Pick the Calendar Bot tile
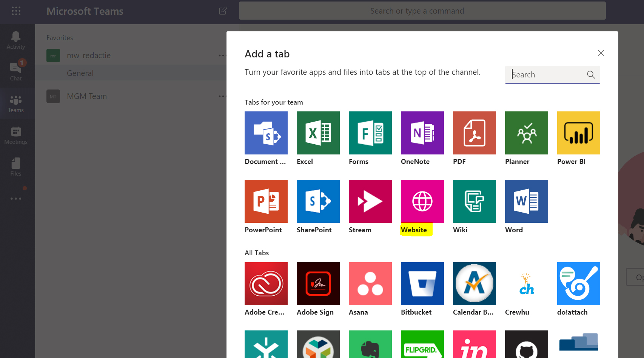Viewport: 644px width, 358px height. [x=475, y=284]
